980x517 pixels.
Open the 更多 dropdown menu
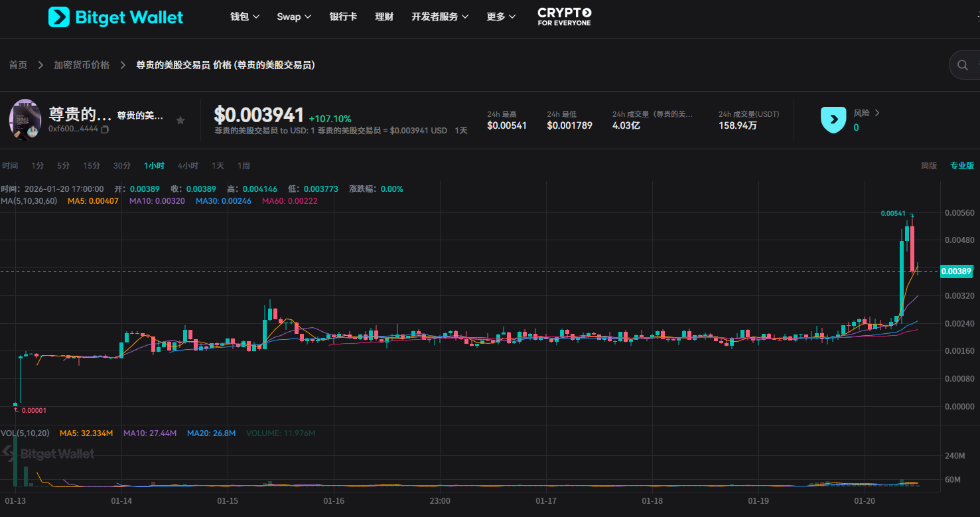click(500, 17)
